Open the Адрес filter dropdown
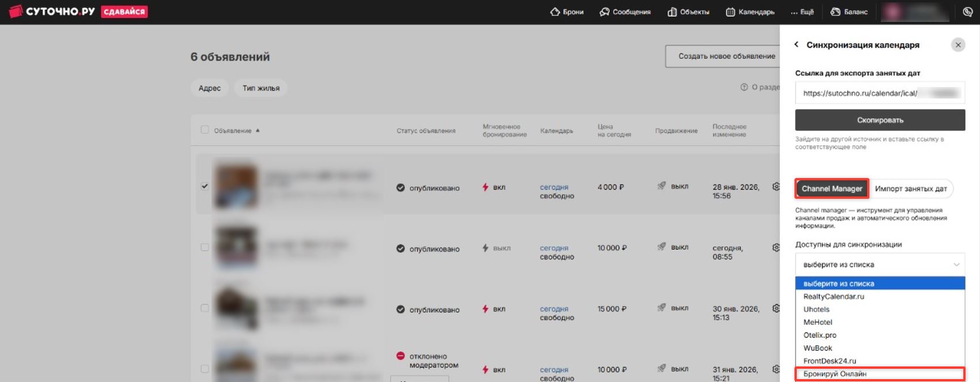The image size is (980, 382). [210, 88]
